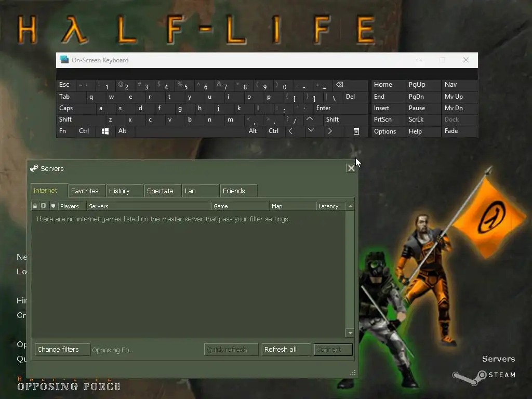Click the bot column icon in server list
This screenshot has height=399, width=532.
tap(44, 206)
